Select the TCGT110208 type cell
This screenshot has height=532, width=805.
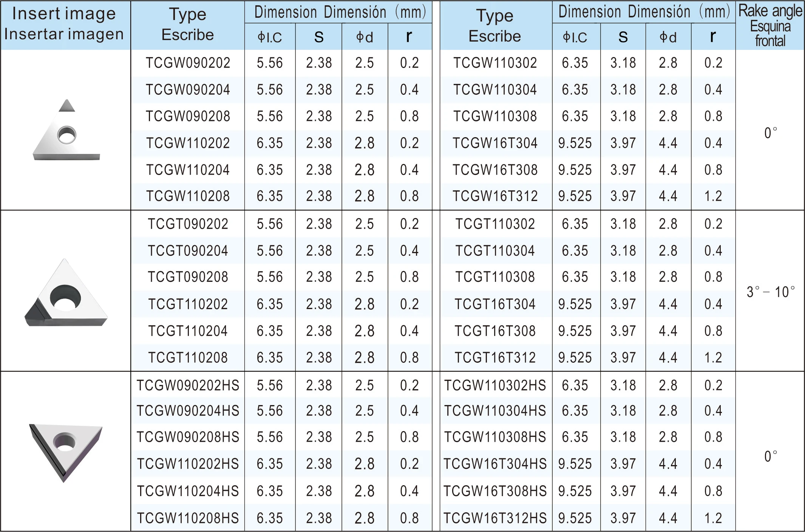coord(188,358)
